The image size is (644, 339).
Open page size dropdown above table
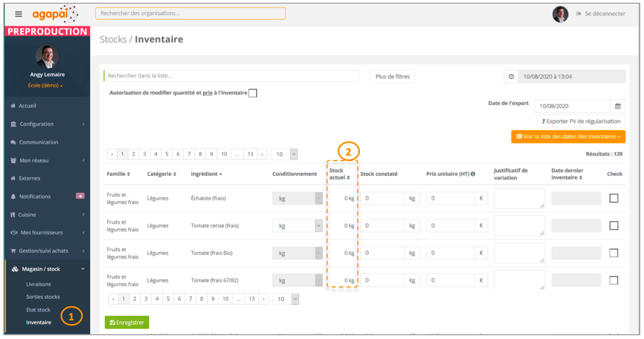coord(285,154)
